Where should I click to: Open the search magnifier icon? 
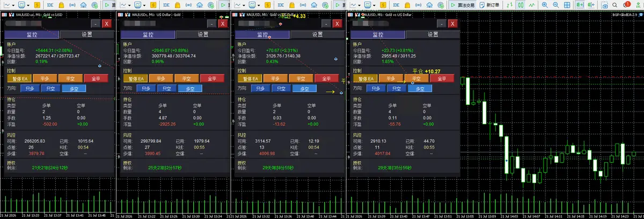pos(615,5)
